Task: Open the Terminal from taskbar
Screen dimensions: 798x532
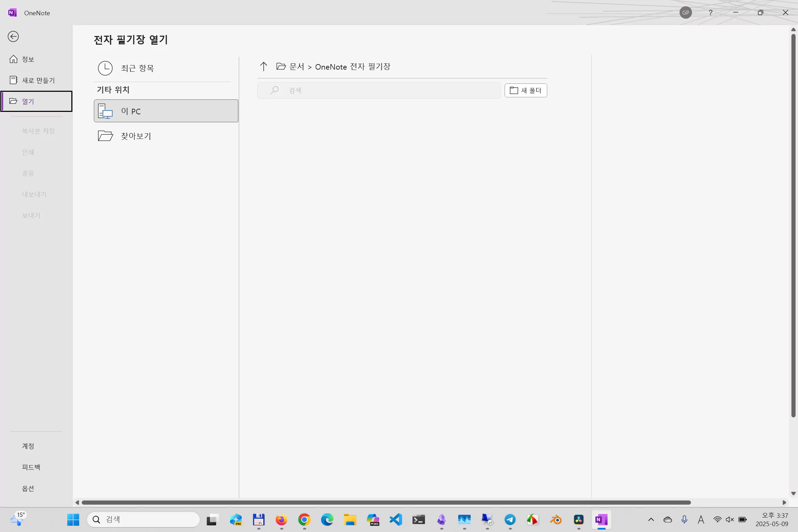Action: 418,520
